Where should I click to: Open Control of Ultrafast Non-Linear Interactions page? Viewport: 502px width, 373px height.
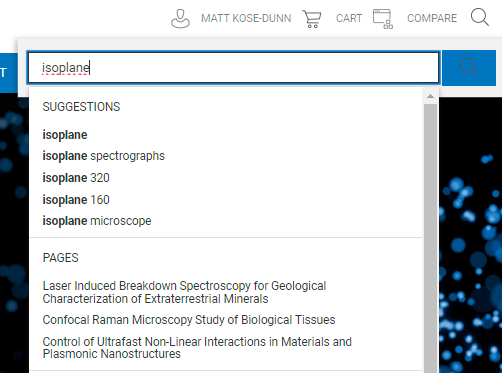point(197,348)
